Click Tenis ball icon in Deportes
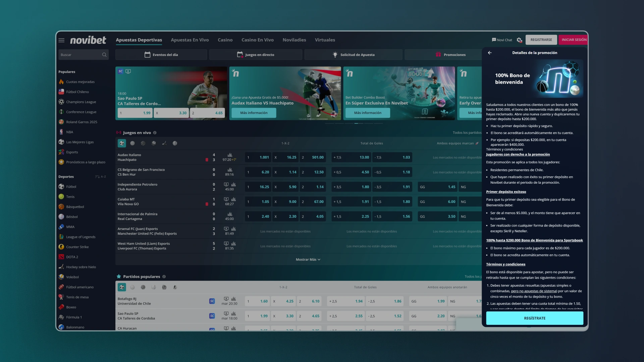The height and width of the screenshot is (362, 644). click(61, 197)
